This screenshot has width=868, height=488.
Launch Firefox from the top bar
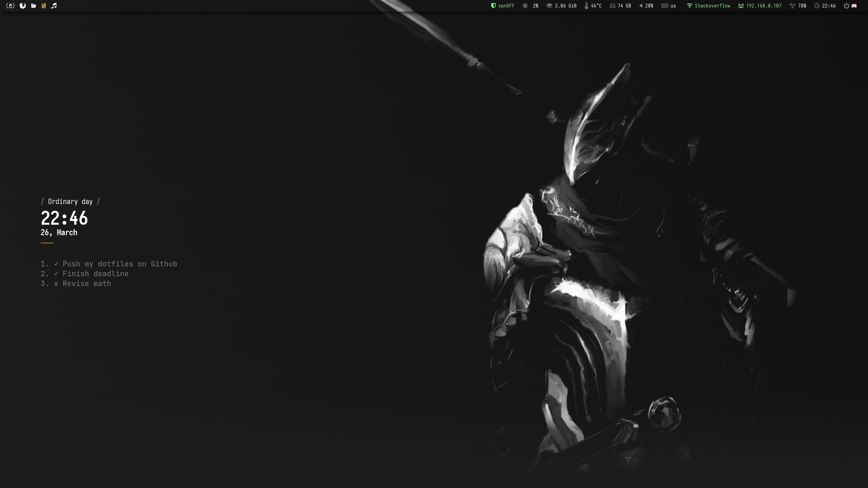(23, 6)
